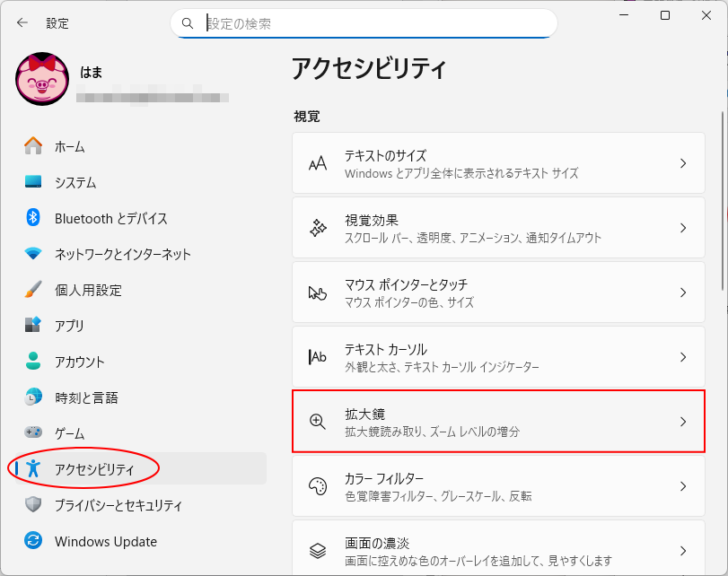Click the カラー フィルター palette icon
This screenshot has width=728, height=576.
coord(318,486)
